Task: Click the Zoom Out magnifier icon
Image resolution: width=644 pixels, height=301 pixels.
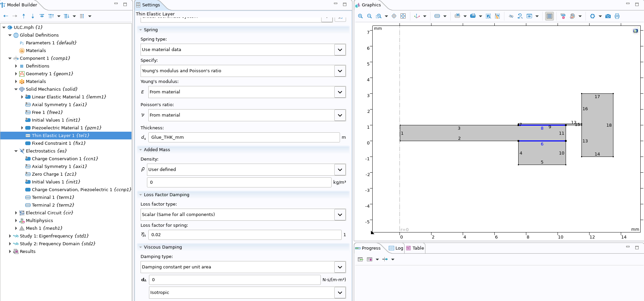Action: (369, 16)
